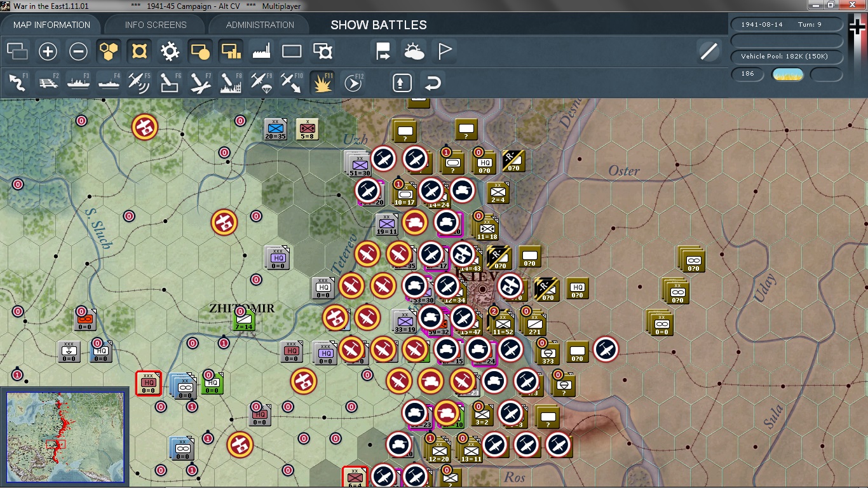Select the Soviet unit labeled 11=52
This screenshot has width=868, height=488.
tap(503, 324)
